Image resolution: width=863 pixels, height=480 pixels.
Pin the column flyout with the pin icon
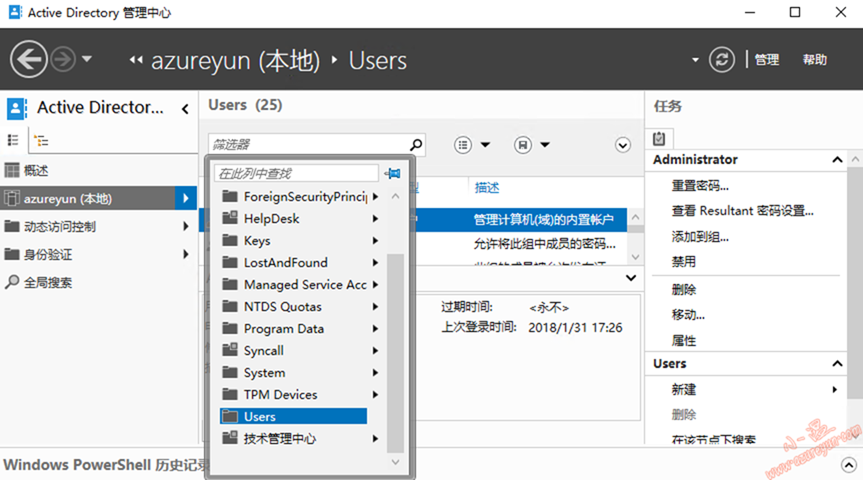392,174
